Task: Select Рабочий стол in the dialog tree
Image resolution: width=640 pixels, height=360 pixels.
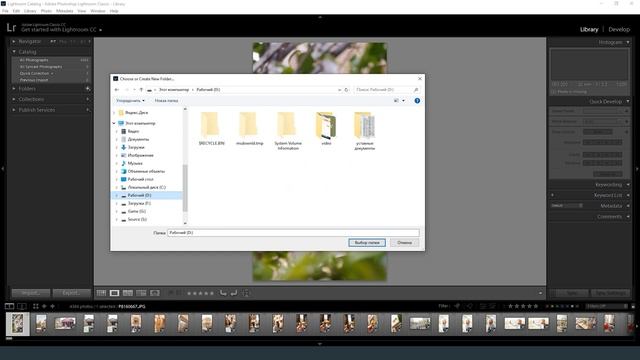Action: click(140, 179)
